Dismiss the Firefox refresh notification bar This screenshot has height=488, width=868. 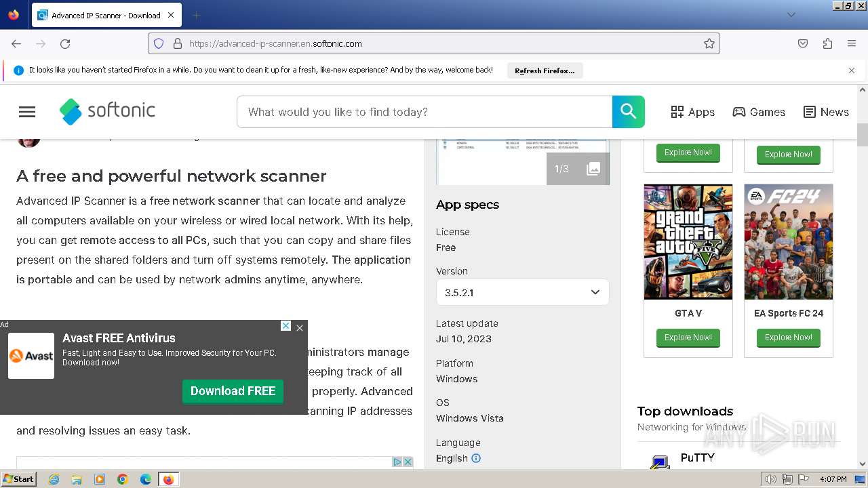852,70
